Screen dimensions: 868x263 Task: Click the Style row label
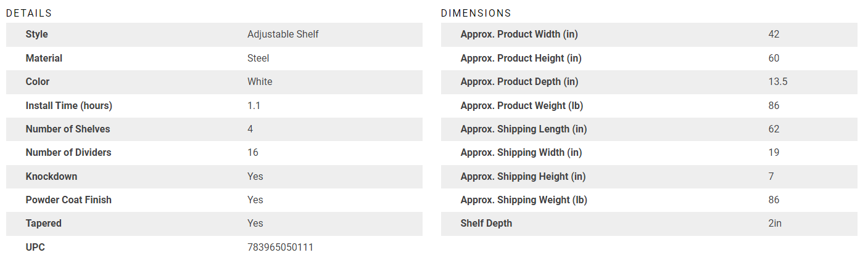(36, 34)
